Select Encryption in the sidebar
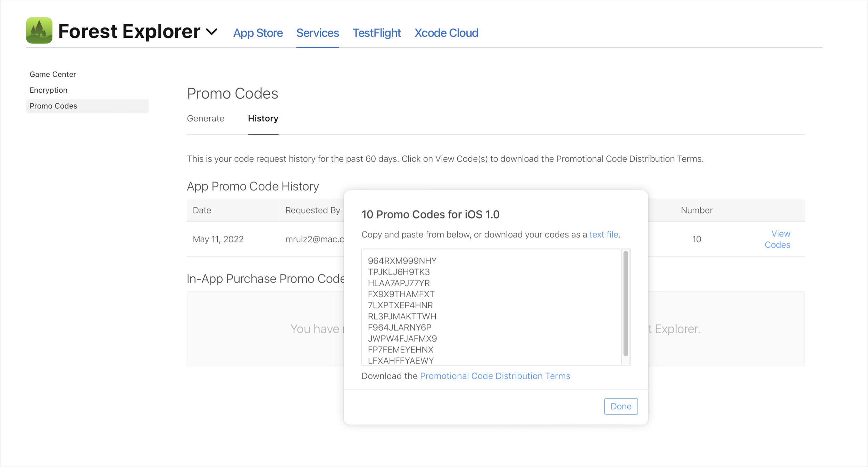The width and height of the screenshot is (868, 467). [x=49, y=90]
